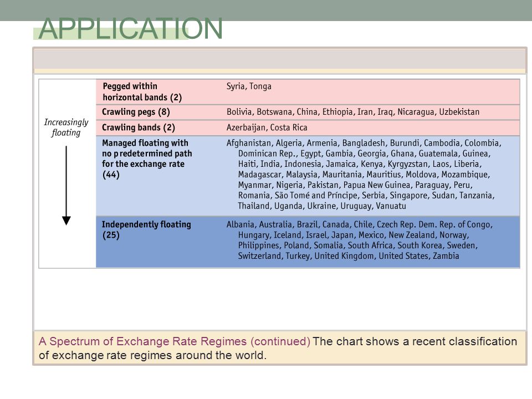
Task: Click the APPLICATION slide title
Action: [x=131, y=29]
